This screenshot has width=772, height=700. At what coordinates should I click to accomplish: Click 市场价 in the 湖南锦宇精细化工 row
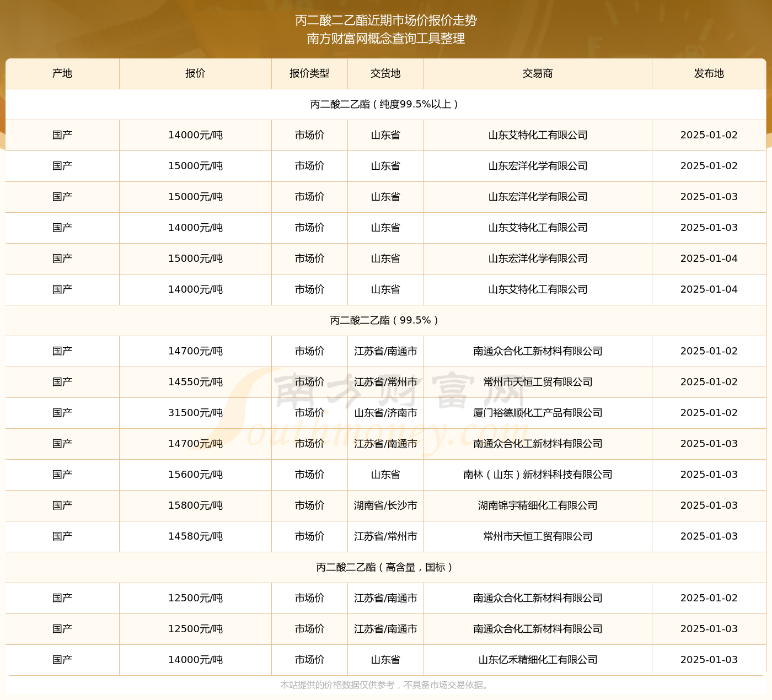[309, 505]
